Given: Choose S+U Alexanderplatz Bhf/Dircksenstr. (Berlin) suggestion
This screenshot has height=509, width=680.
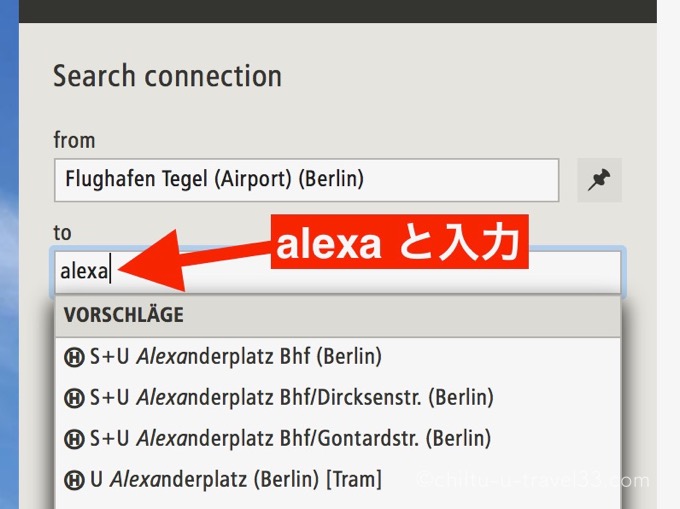Looking at the screenshot, I should tap(338, 398).
